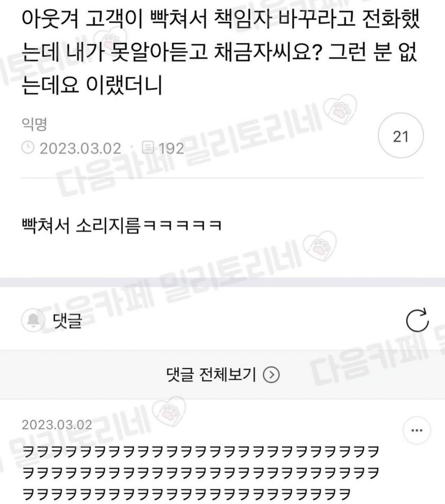Expand via chevron circle beside 댓글 전체보기

point(272,375)
